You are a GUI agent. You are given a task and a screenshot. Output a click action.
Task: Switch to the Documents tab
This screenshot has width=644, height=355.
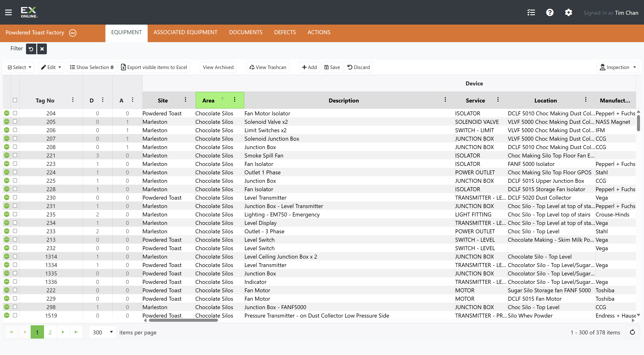(x=246, y=32)
